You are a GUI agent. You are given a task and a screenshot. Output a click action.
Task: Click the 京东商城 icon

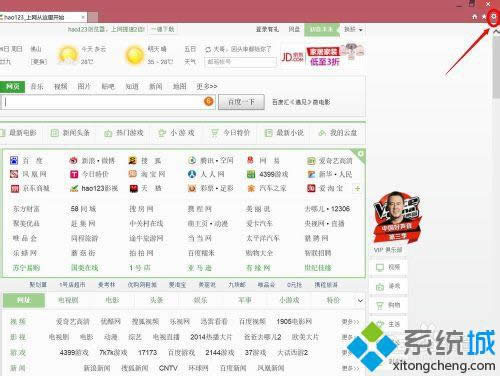point(14,188)
